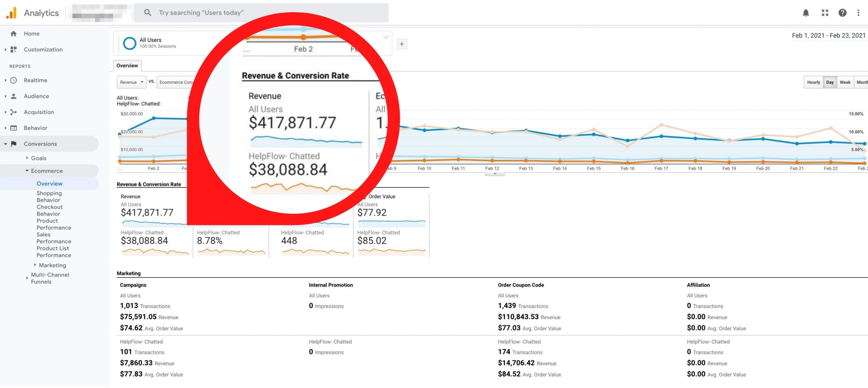Click the Home icon in sidebar

(x=14, y=34)
